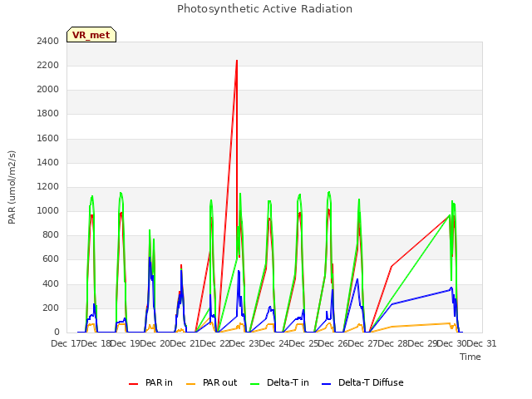The width and height of the screenshot is (532, 399).
Task: Click the 2200 y-axis tick label
Action: click(x=48, y=65)
